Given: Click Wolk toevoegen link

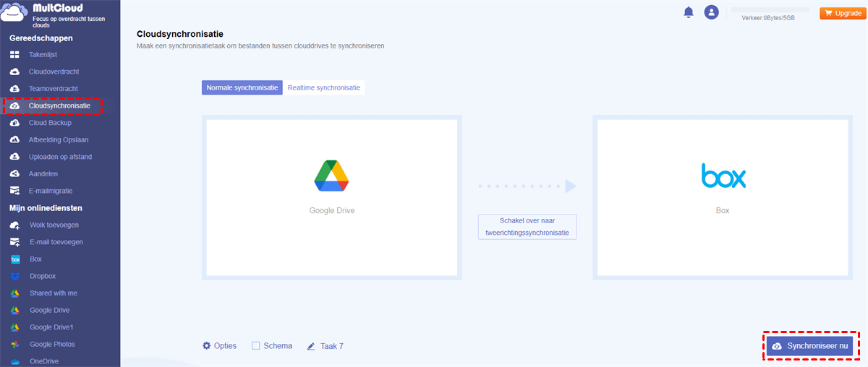Looking at the screenshot, I should tap(54, 225).
